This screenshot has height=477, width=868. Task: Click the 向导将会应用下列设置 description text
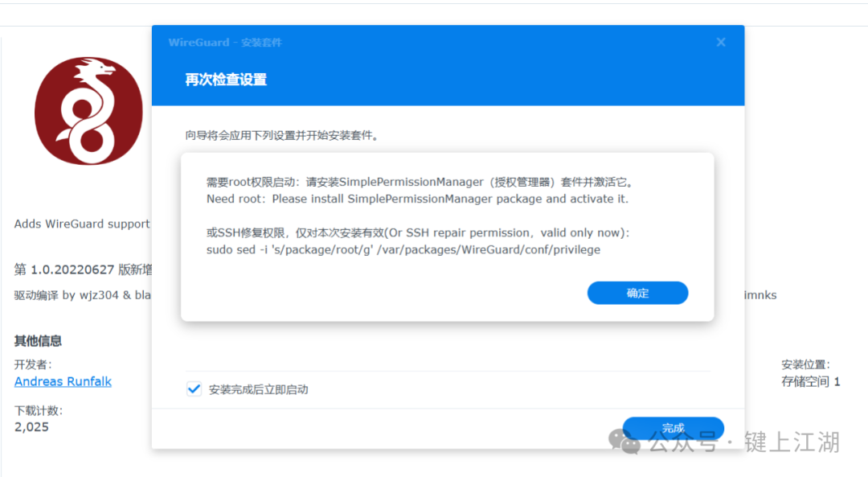pyautogui.click(x=281, y=136)
